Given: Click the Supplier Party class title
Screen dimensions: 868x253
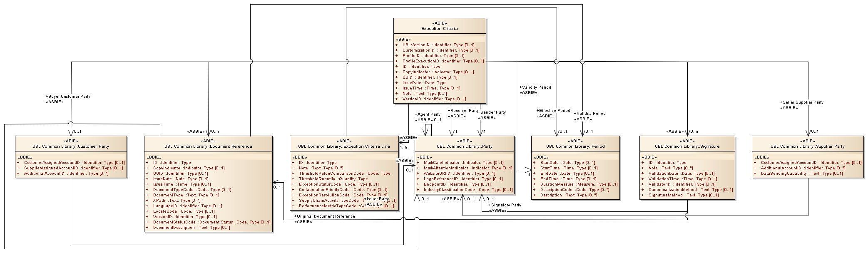Looking at the screenshot, I should (x=807, y=146).
